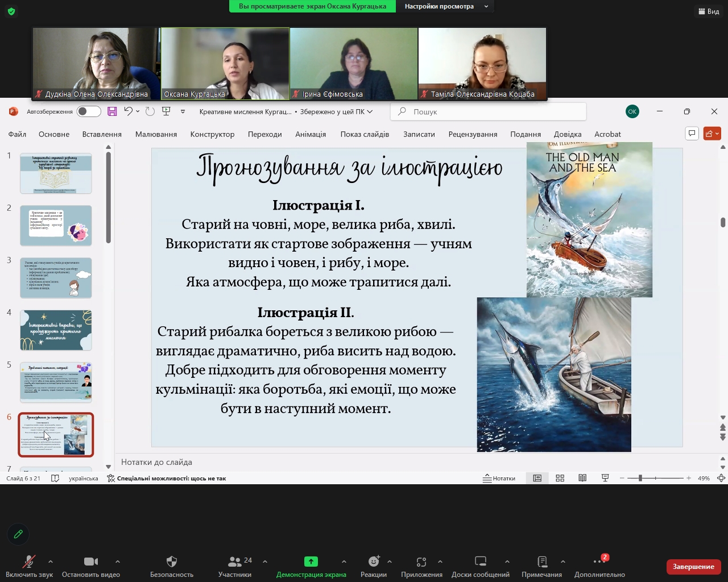Click the Zoom Вид view button
728x582 pixels.
[708, 11]
